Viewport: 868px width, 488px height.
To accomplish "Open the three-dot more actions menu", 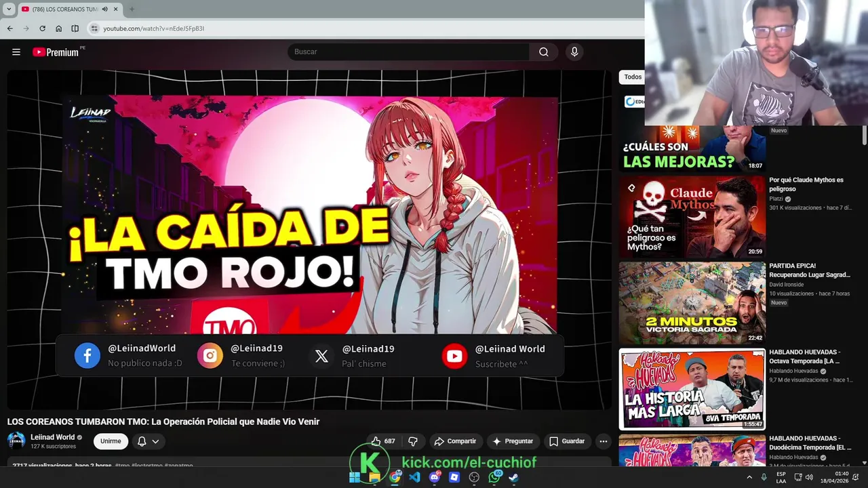I will pyautogui.click(x=603, y=441).
